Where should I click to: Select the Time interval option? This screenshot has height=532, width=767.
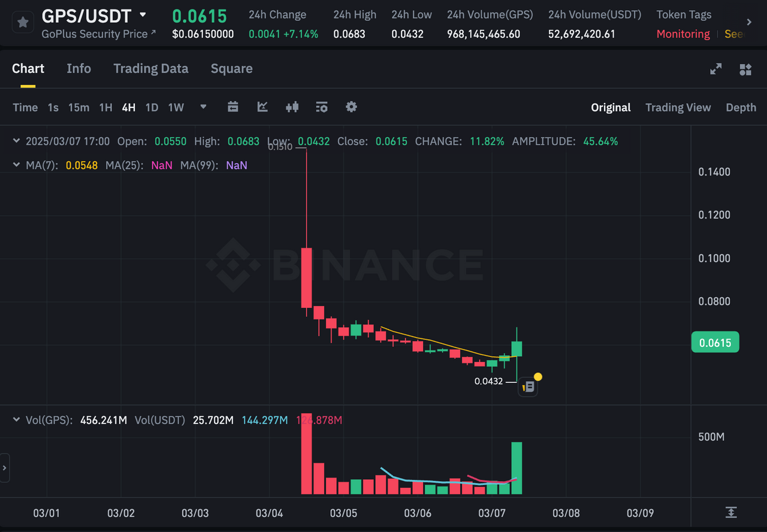(25, 107)
